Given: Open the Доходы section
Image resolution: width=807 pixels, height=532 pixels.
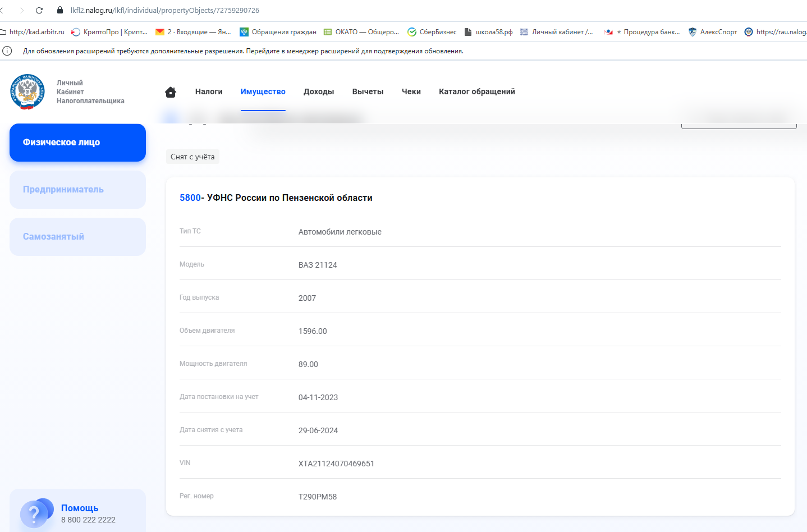Looking at the screenshot, I should click(x=319, y=91).
